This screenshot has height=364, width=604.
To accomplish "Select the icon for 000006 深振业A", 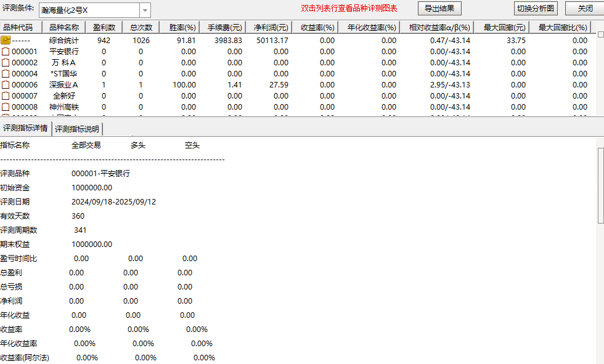I will (x=6, y=85).
